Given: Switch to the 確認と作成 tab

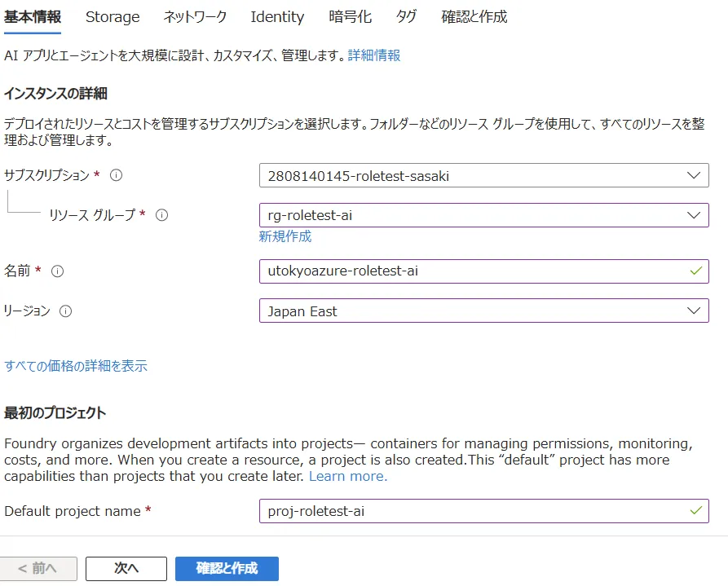Looking at the screenshot, I should (x=474, y=17).
